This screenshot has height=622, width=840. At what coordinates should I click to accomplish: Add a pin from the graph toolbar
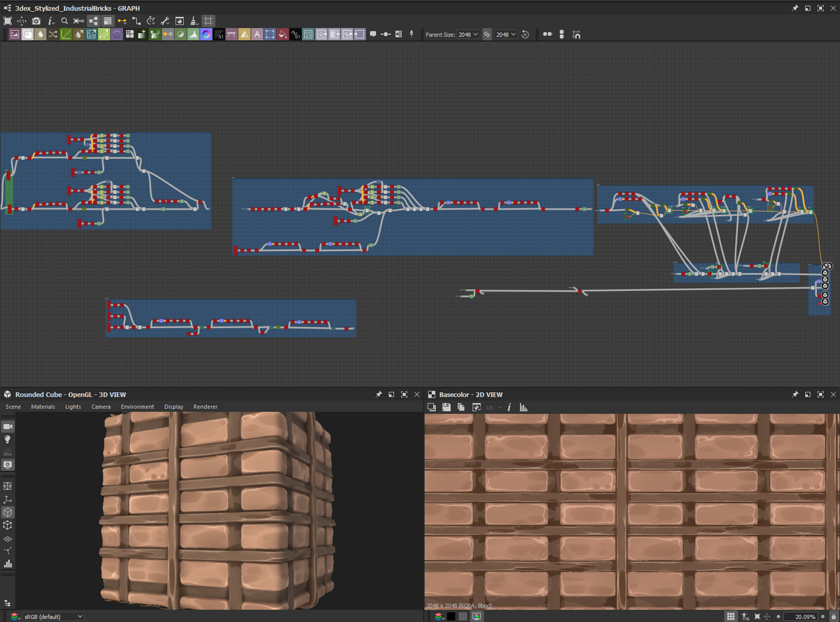pos(412,34)
